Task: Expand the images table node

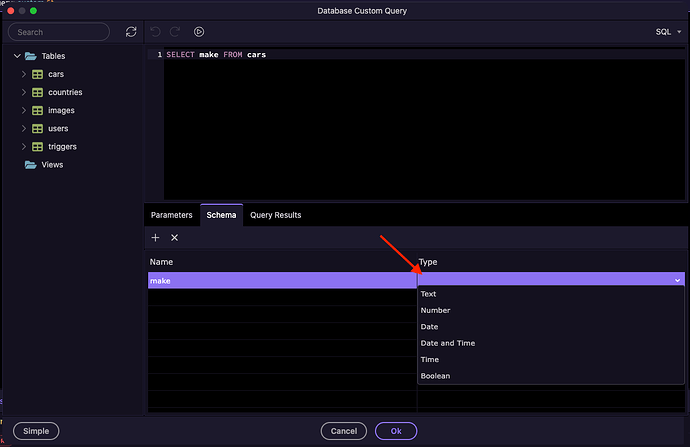Action: 24,110
